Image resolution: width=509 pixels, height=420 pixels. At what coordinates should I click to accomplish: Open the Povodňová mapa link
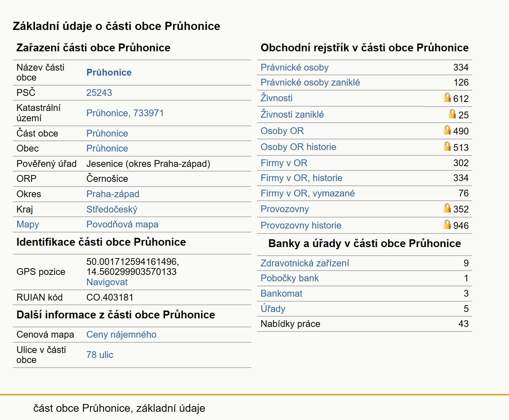point(122,224)
